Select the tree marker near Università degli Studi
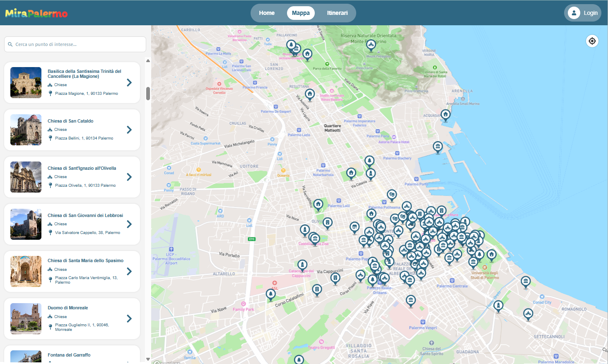Viewport: 608px width, 364px height. 480,254
